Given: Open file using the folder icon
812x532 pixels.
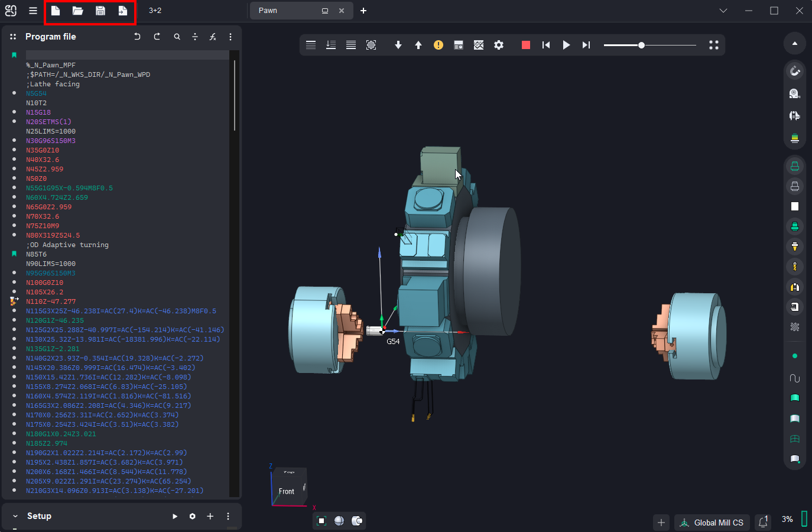Looking at the screenshot, I should [x=77, y=11].
